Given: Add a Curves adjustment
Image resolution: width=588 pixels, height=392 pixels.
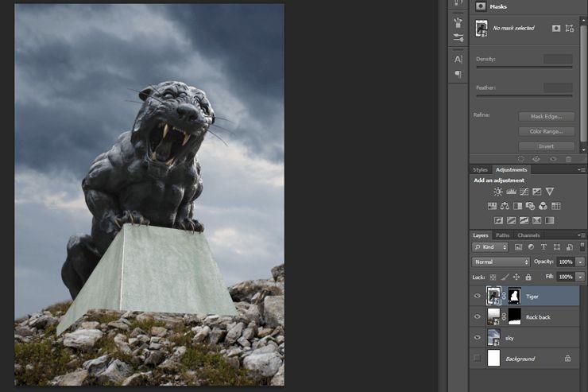Looking at the screenshot, I should tap(524, 192).
